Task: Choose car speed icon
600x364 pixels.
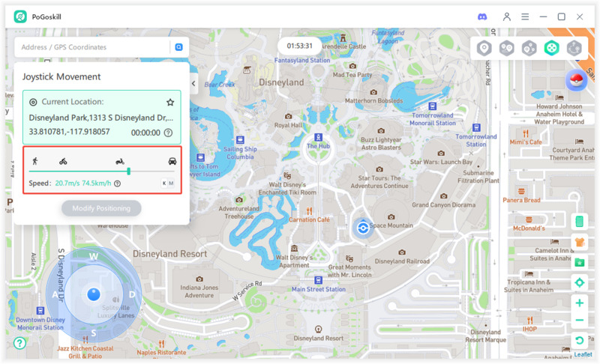Action: 172,161
